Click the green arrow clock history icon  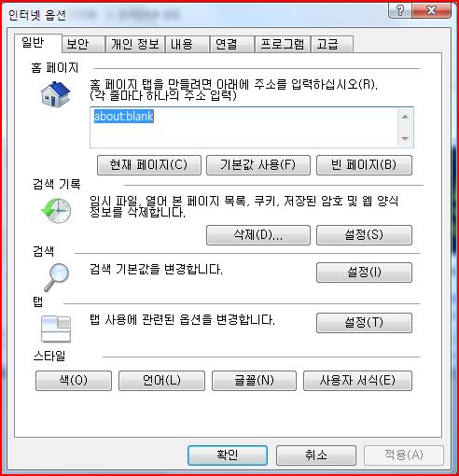56,211
